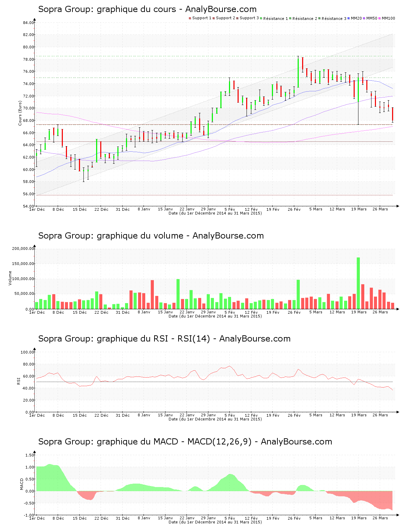Click the tallest green volume bar at 19 Mars
The width and height of the screenshot is (412, 532).
tap(358, 283)
